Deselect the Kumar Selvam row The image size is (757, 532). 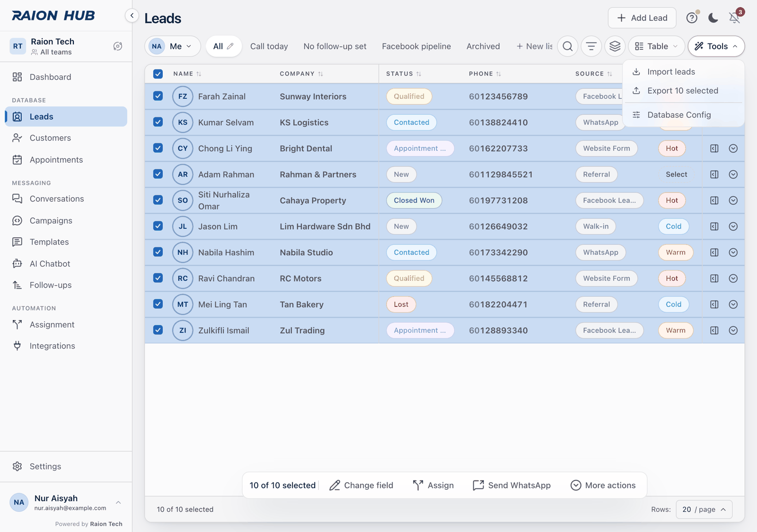point(158,122)
